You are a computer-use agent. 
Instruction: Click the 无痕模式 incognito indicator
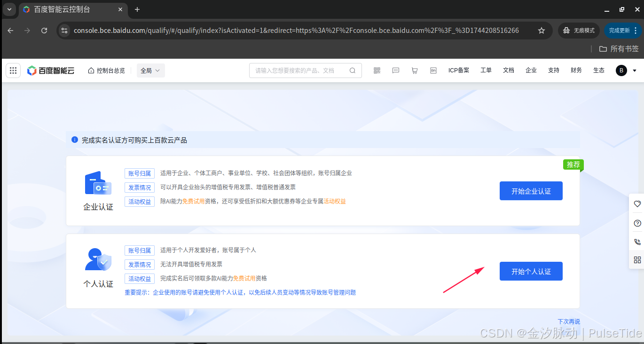(x=579, y=31)
